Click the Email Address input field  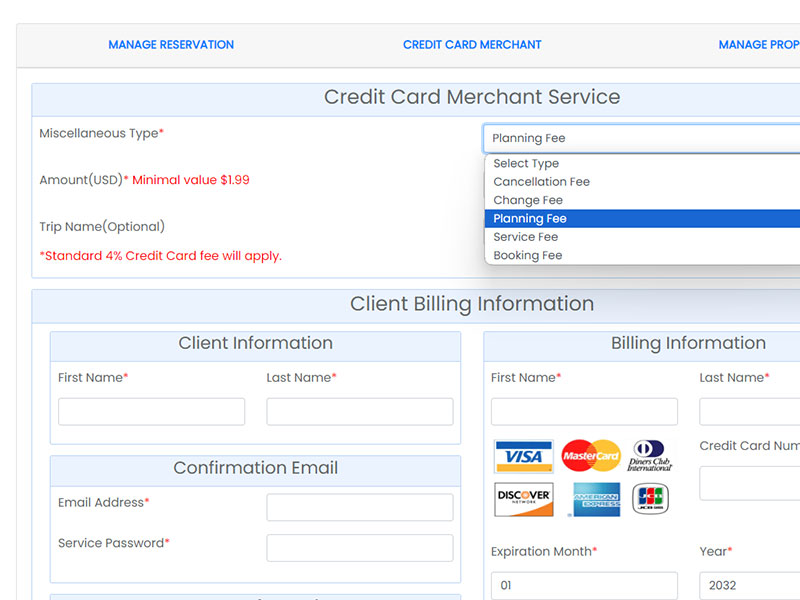pyautogui.click(x=360, y=507)
